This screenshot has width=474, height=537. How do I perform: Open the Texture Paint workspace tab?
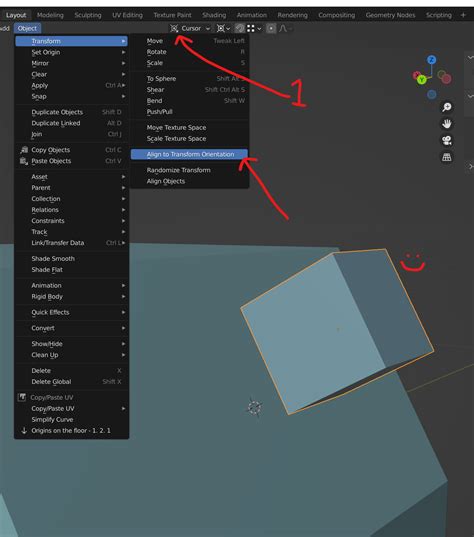[x=172, y=15]
